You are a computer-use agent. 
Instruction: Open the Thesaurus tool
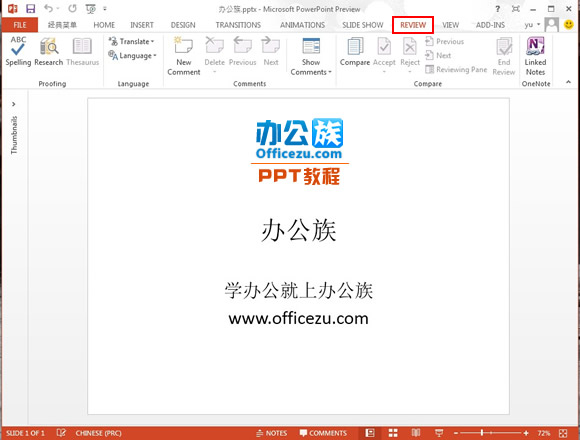click(82, 51)
